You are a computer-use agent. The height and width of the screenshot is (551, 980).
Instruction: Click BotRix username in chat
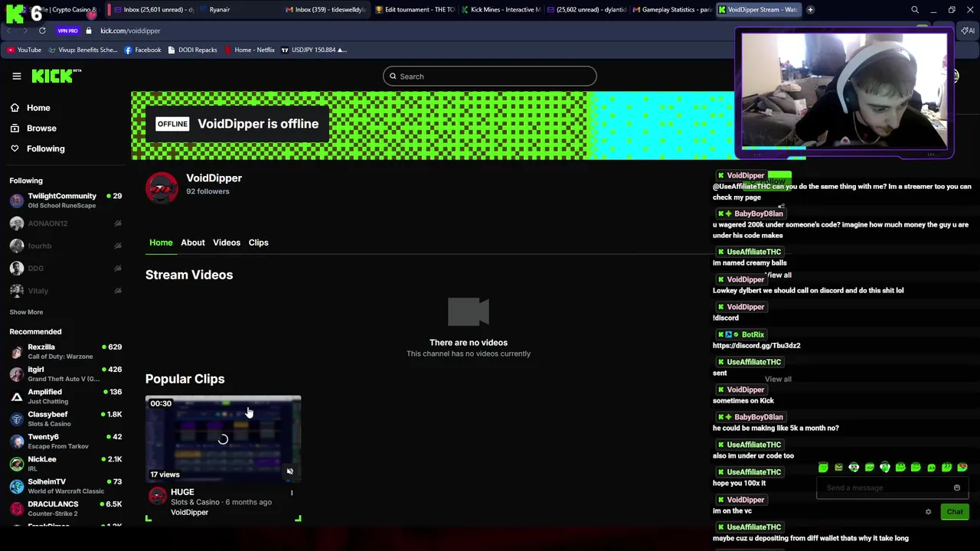point(753,334)
